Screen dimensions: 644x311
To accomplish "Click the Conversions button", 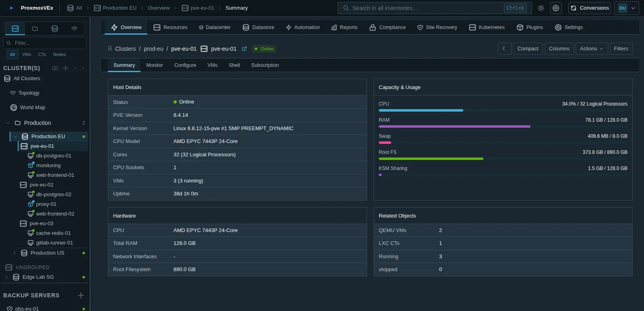I will click(590, 8).
